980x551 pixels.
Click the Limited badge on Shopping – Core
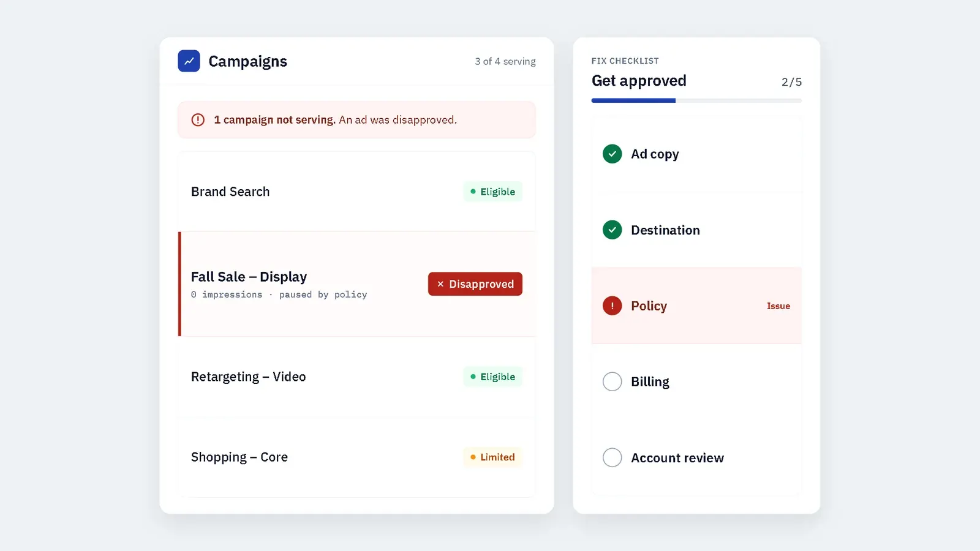click(x=492, y=457)
